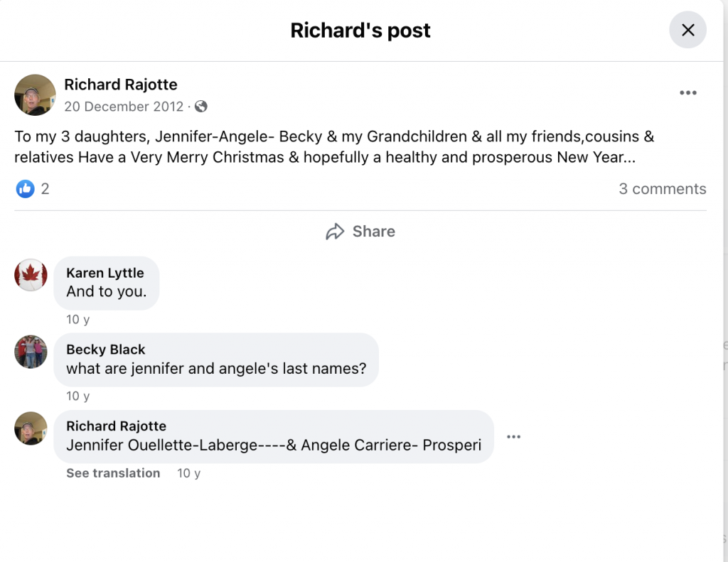Screen dimensions: 728x562
Task: Click 10 y timestamp under Karen's comment
Action: tap(78, 320)
